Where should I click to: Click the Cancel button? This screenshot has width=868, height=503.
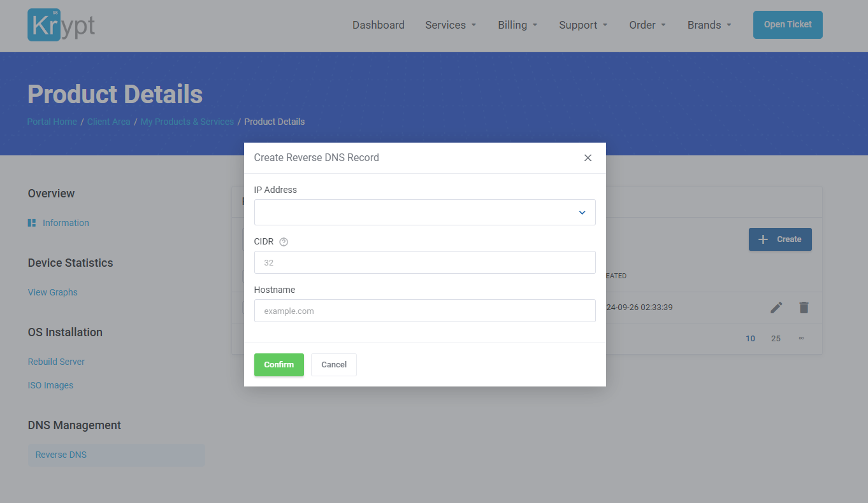[333, 365]
